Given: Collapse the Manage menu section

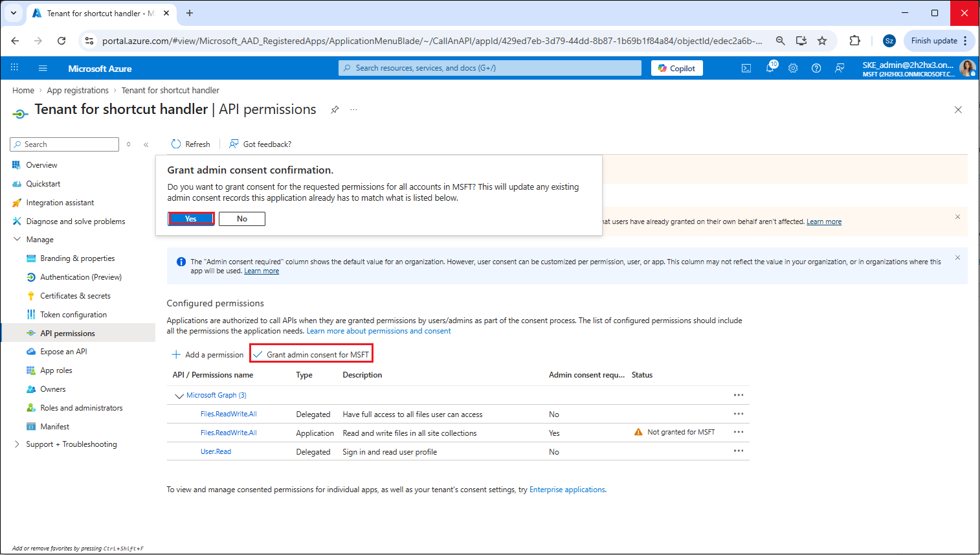Looking at the screenshot, I should pos(17,240).
